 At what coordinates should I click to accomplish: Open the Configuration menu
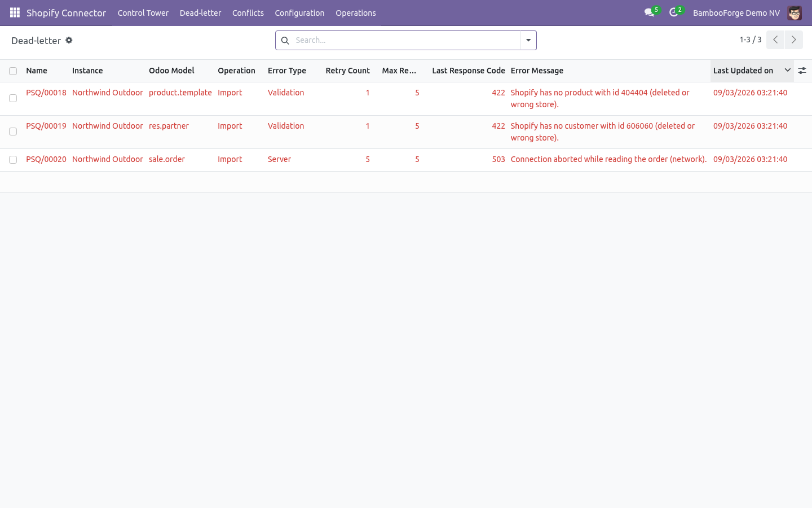[299, 13]
